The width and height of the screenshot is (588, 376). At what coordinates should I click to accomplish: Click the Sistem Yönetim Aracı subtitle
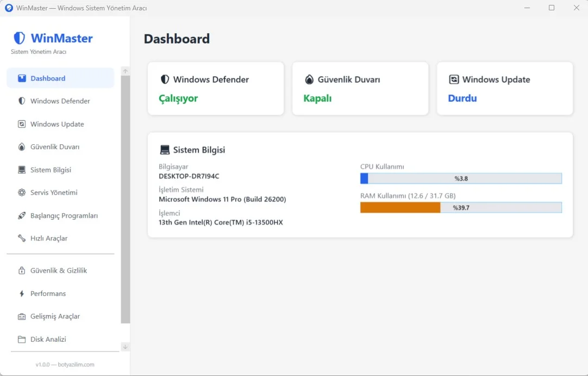point(39,52)
